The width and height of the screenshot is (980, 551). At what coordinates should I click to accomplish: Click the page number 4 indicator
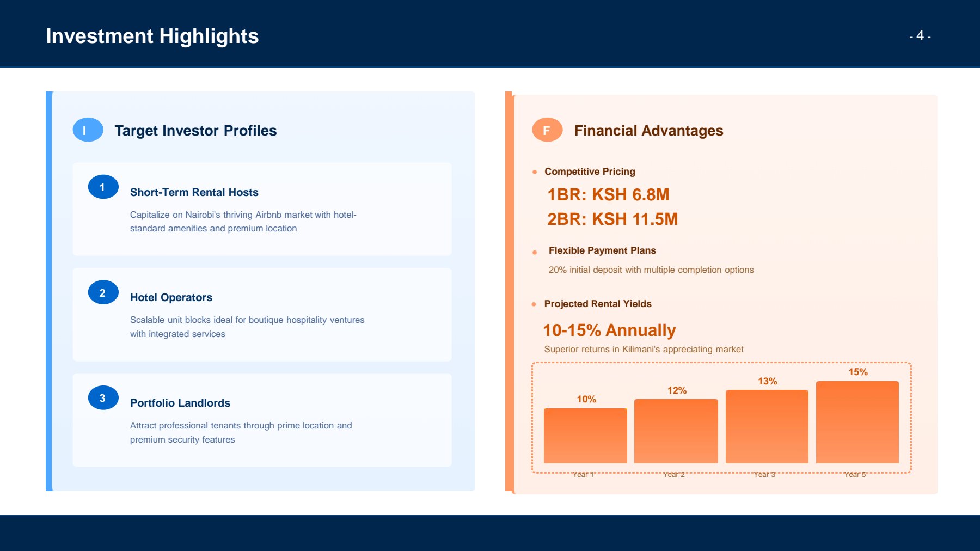pyautogui.click(x=920, y=36)
